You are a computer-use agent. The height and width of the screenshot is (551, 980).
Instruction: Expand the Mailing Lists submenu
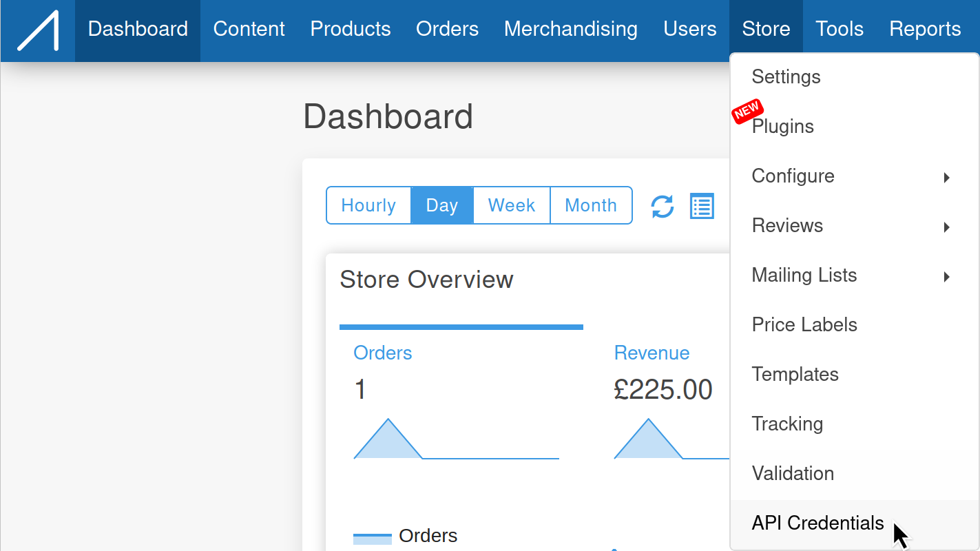coord(854,275)
